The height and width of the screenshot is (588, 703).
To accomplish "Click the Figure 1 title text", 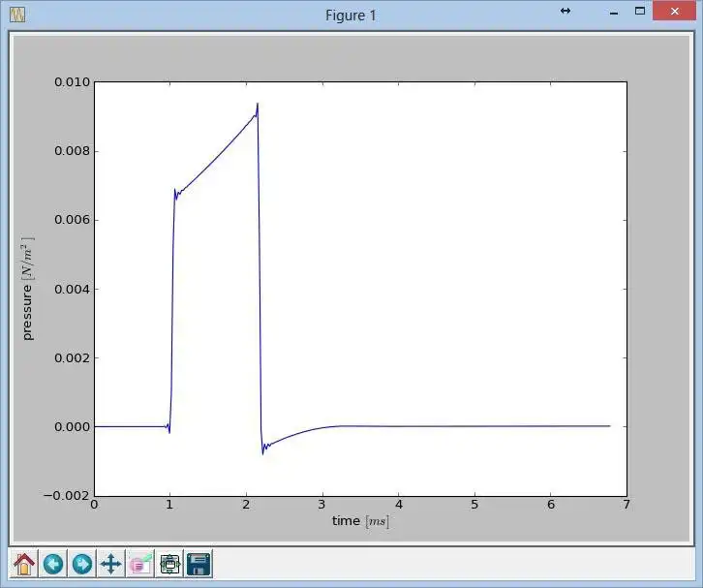I will pos(351,15).
